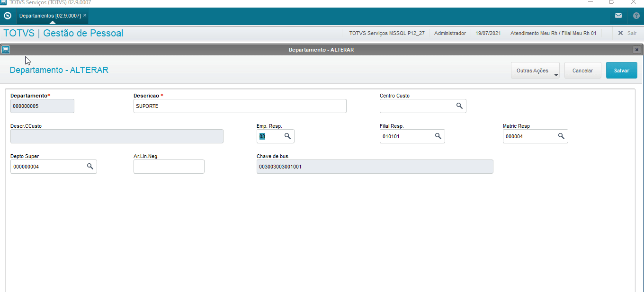Click the Administrador user label
Viewport: 644px width, 292px height.
point(450,33)
